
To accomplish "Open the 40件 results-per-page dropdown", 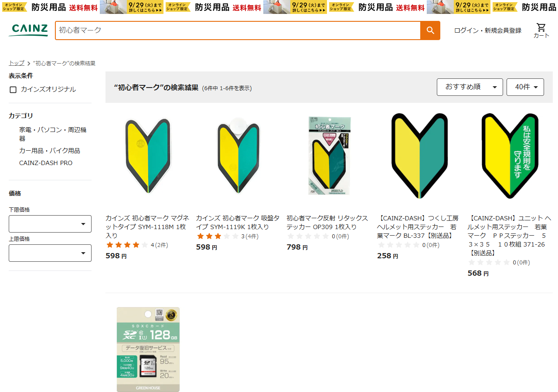I will tap(525, 87).
